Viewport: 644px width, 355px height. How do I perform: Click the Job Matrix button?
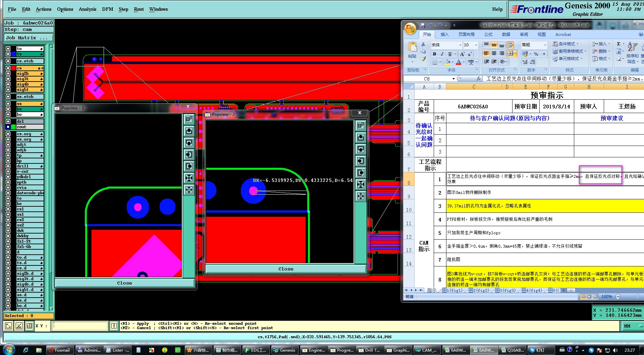coord(29,38)
